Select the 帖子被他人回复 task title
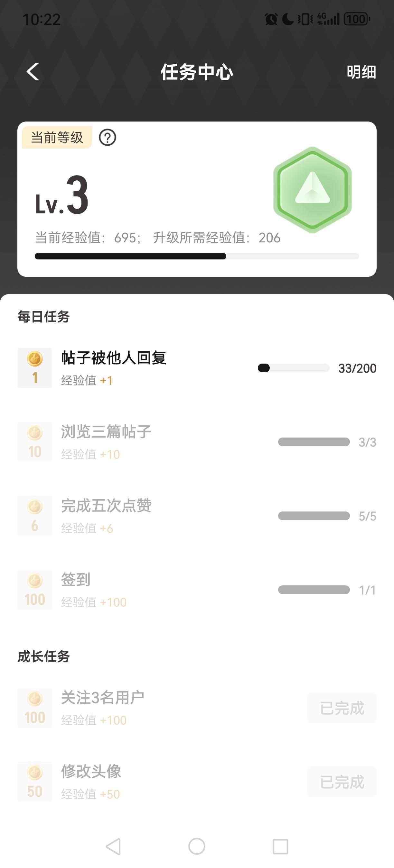 (x=114, y=358)
